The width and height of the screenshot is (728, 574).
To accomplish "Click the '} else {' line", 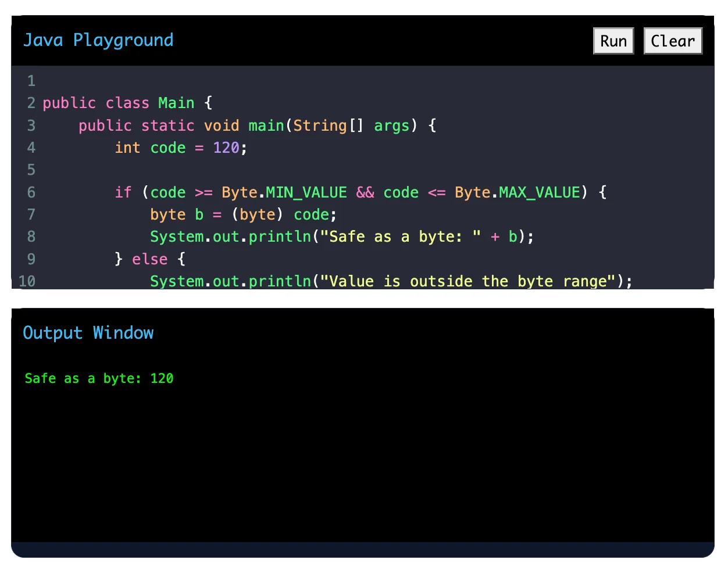I will click(x=149, y=259).
